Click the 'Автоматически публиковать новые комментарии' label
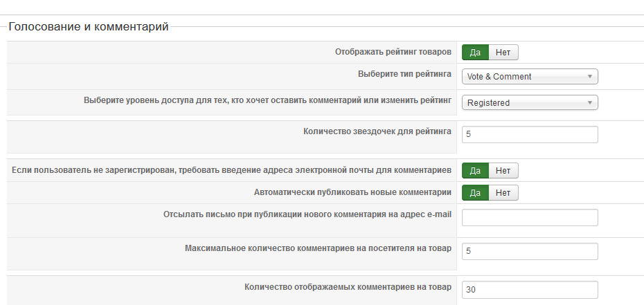 pyautogui.click(x=353, y=192)
